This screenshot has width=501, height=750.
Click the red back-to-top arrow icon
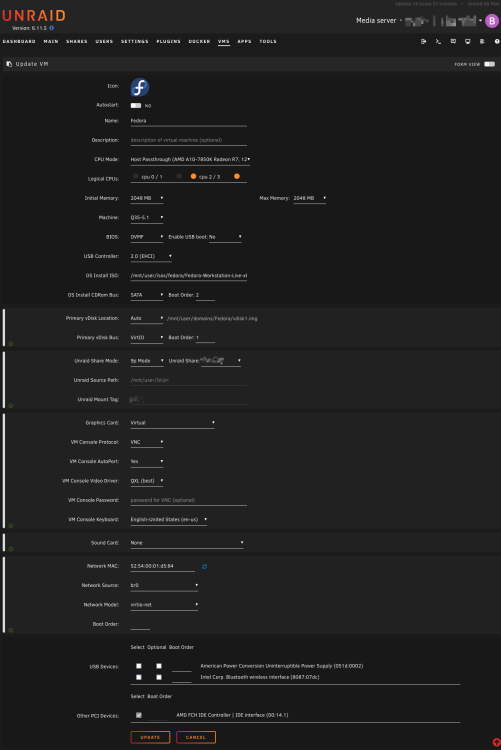pos(497,742)
